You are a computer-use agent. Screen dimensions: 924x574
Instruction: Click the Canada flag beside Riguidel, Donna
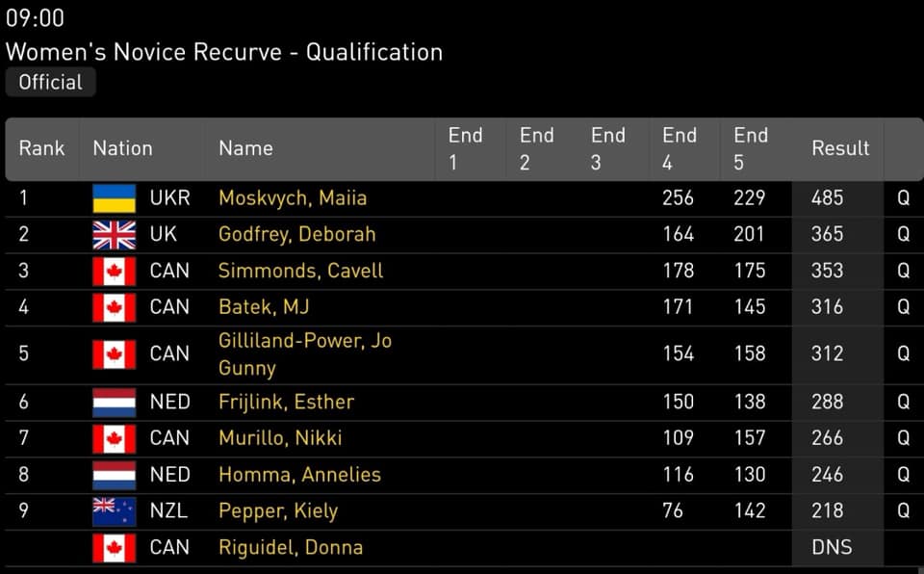(114, 547)
